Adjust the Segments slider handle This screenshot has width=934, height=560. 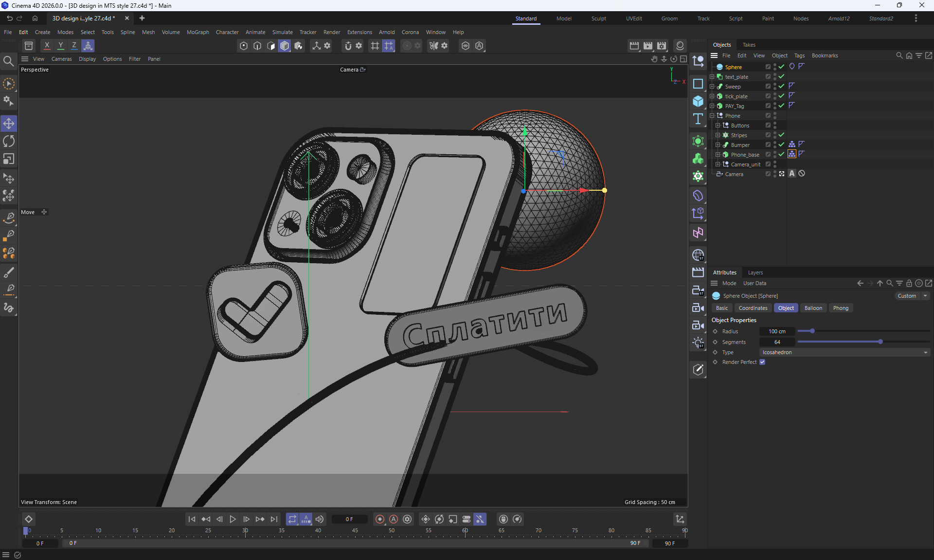(x=880, y=342)
